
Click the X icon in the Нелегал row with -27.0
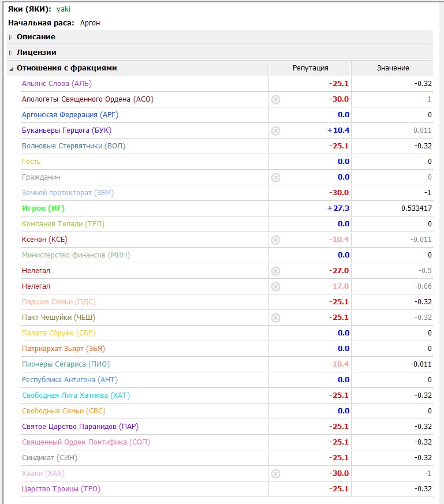pyautogui.click(x=275, y=271)
